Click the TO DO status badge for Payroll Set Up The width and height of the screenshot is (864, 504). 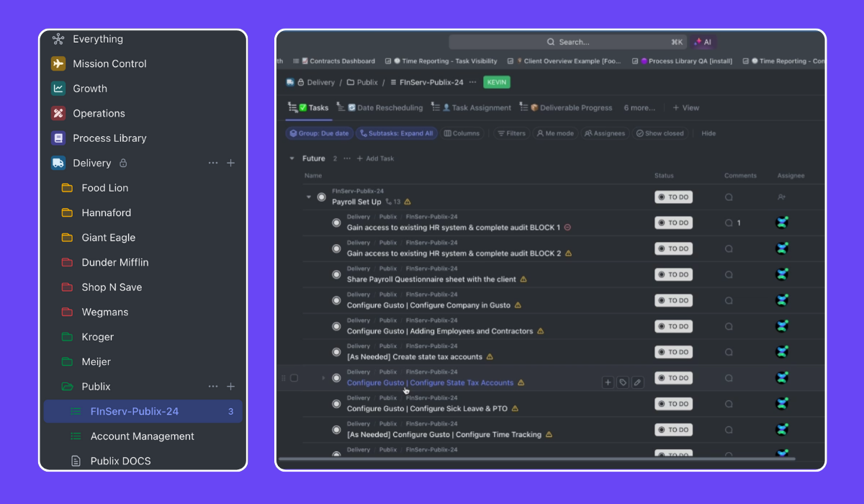(673, 197)
